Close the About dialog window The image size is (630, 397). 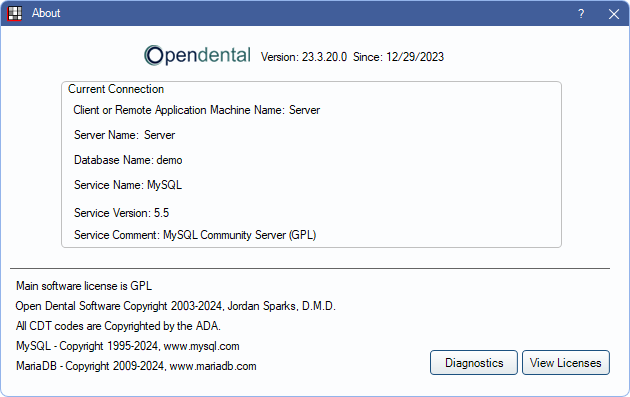pyautogui.click(x=614, y=14)
